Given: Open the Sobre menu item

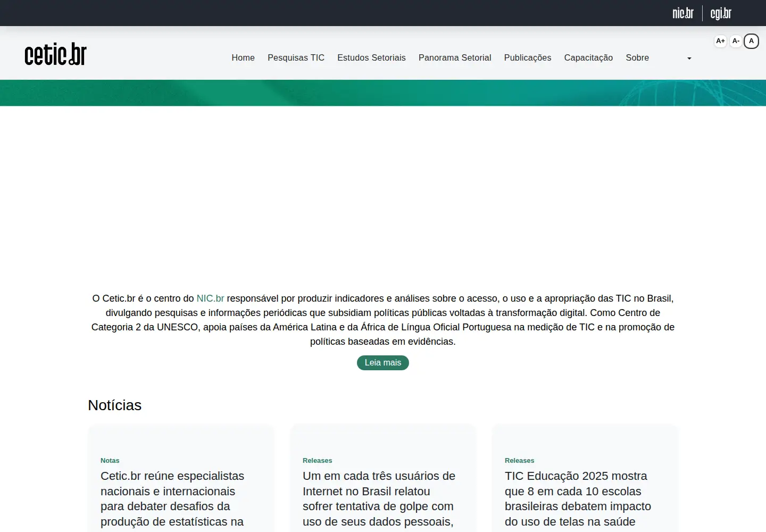Looking at the screenshot, I should click(637, 57).
